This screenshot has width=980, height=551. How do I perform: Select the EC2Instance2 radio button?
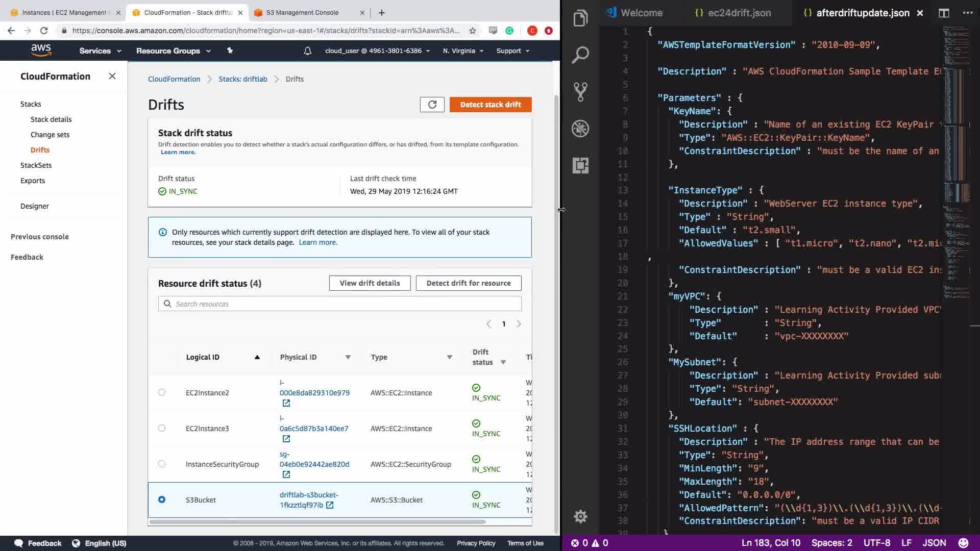[162, 392]
